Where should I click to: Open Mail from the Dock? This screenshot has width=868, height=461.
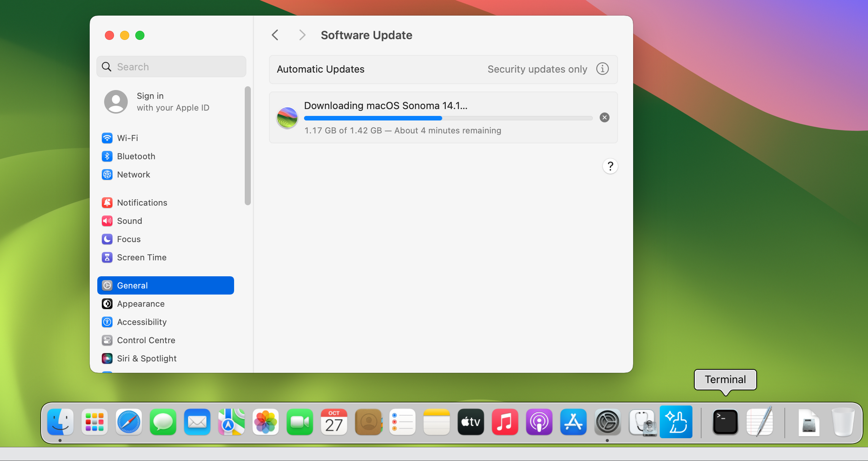tap(197, 422)
